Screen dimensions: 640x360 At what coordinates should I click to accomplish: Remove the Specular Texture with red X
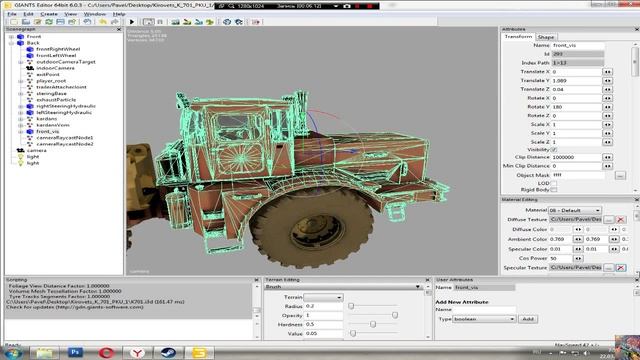620,268
